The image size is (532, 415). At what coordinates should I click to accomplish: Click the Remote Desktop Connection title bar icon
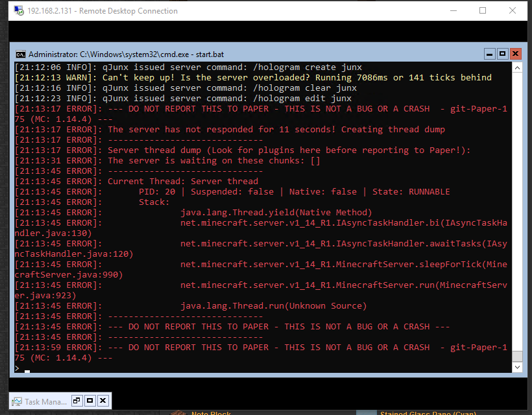tap(19, 10)
